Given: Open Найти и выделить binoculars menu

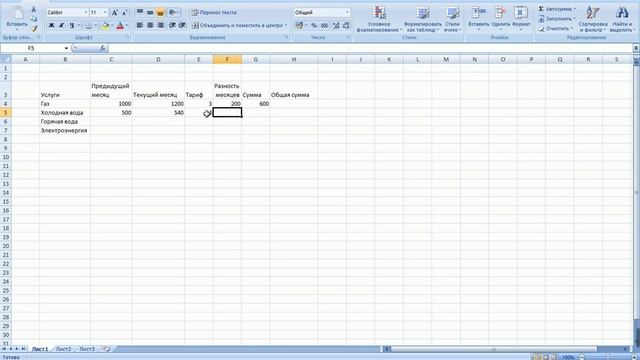Looking at the screenshot, I should point(622,19).
